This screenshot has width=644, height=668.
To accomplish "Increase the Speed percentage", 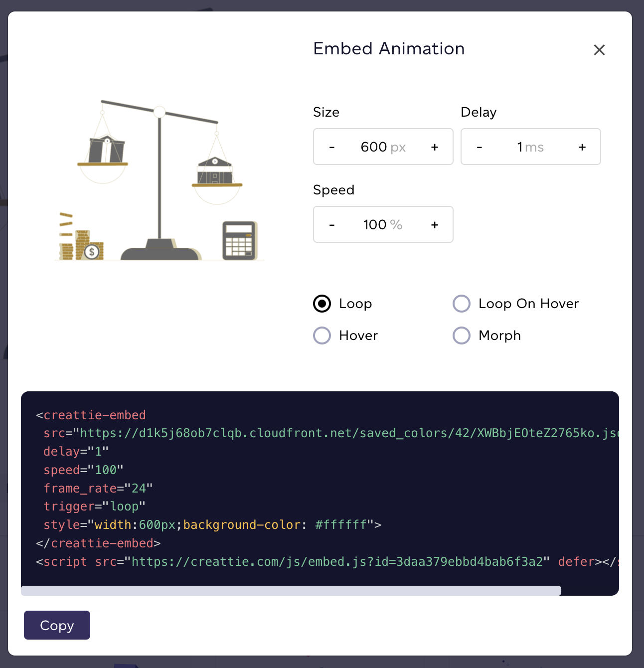I will point(434,224).
